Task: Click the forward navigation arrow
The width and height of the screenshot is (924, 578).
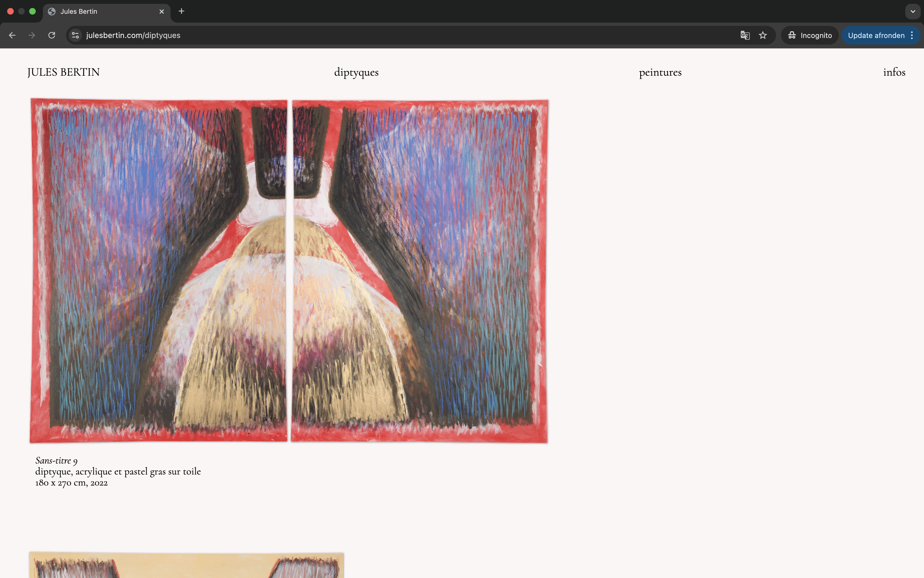Action: (x=32, y=35)
